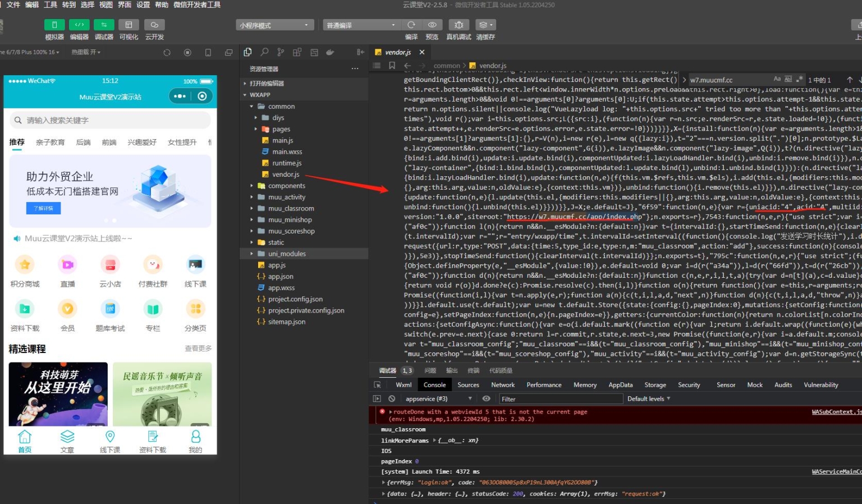Open the 工具 menu

tap(51, 4)
